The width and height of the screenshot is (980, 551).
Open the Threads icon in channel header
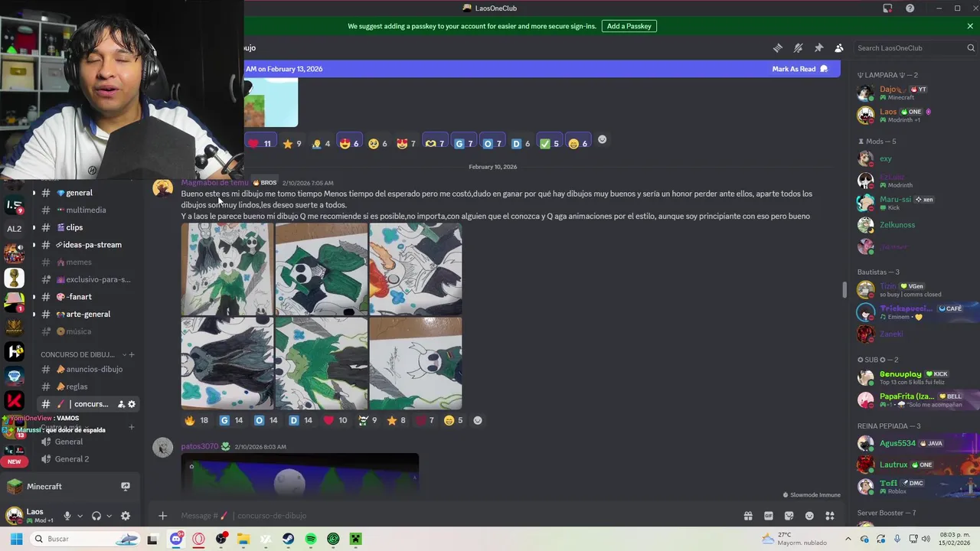[778, 47]
